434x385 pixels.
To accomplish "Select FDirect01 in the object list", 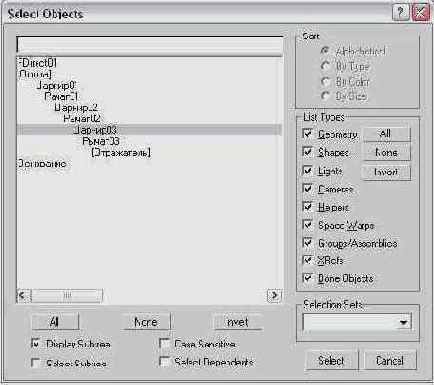I will 38,62.
